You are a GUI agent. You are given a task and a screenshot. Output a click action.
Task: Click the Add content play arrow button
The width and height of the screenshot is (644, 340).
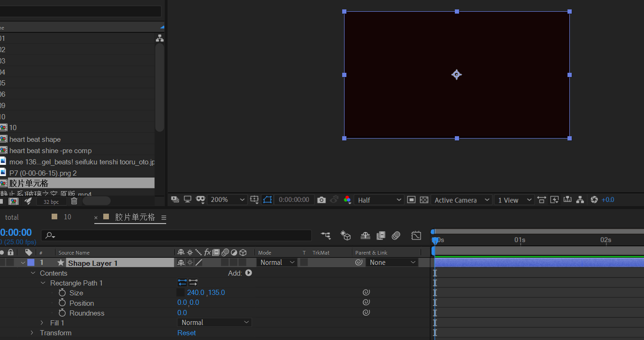click(x=248, y=273)
